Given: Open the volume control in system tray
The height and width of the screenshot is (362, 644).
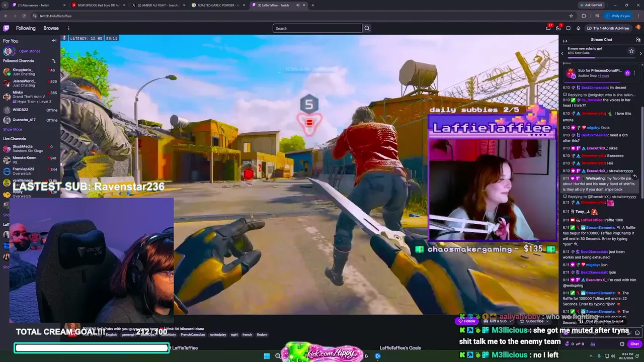Looking at the screenshot, I should click(613, 356).
